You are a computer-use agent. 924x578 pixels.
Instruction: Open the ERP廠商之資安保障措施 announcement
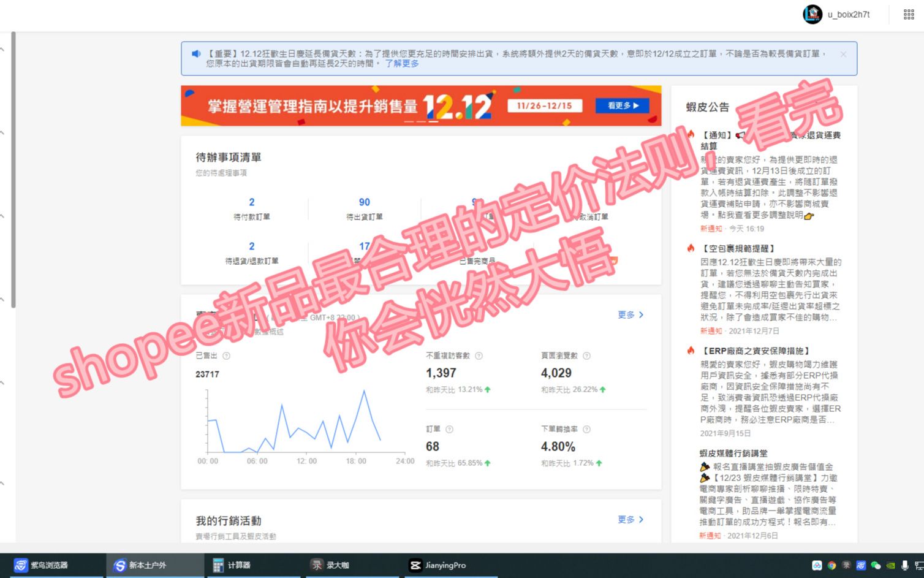756,351
